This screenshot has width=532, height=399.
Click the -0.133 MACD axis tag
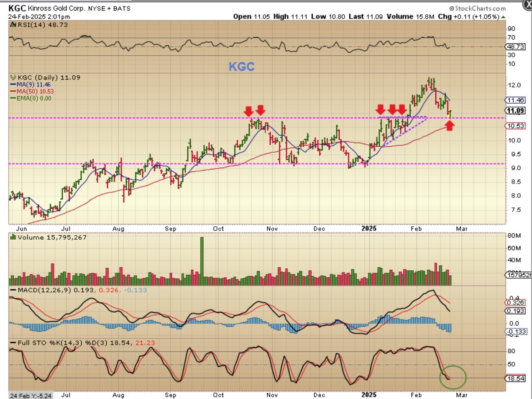[515, 332]
